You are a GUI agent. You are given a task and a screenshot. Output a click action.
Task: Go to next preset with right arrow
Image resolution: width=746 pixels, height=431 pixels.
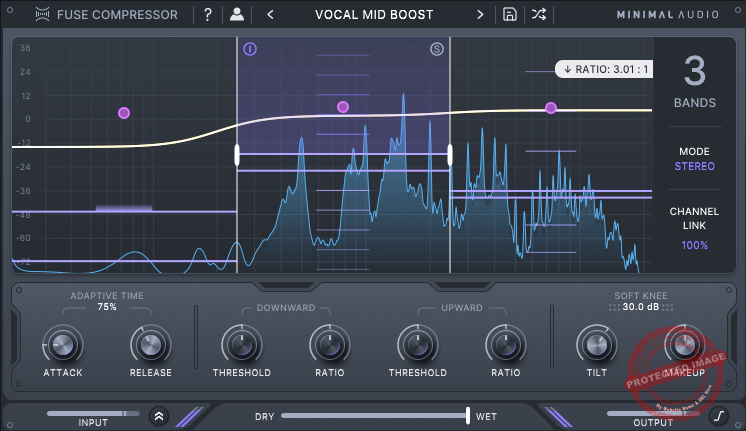pos(480,15)
